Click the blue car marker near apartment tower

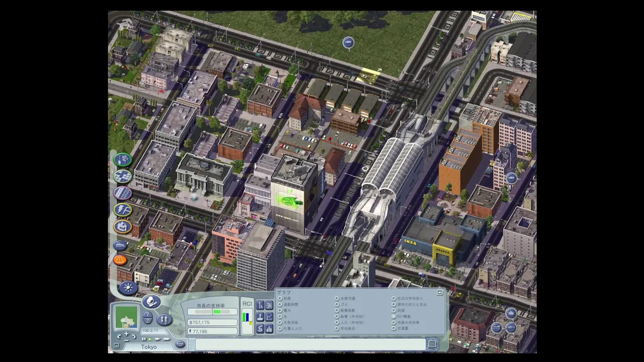pos(512,178)
